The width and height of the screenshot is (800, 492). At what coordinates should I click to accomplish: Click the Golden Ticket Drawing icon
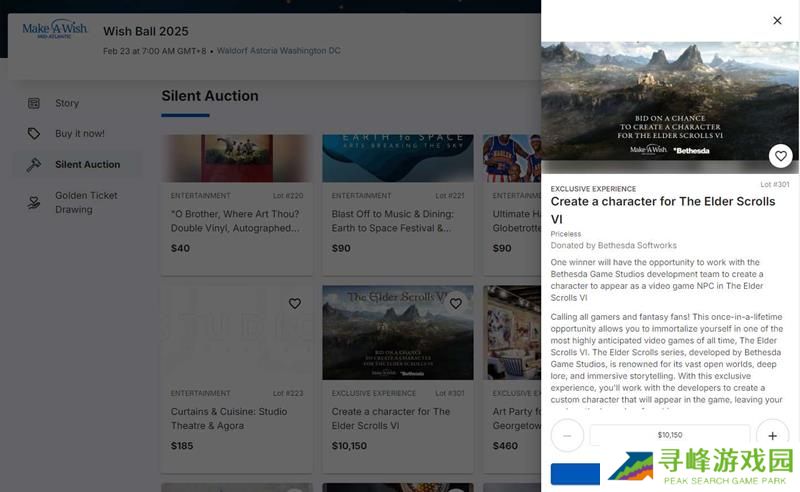coord(34,203)
